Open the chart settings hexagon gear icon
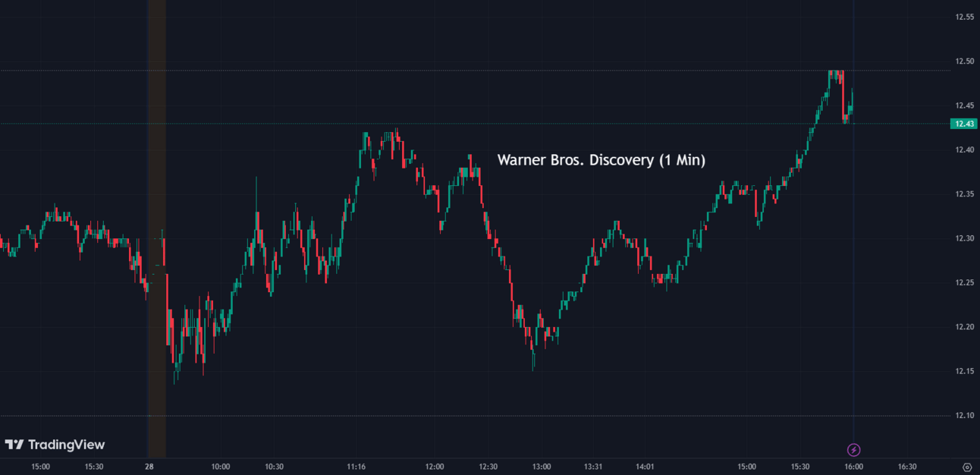 click(x=966, y=467)
